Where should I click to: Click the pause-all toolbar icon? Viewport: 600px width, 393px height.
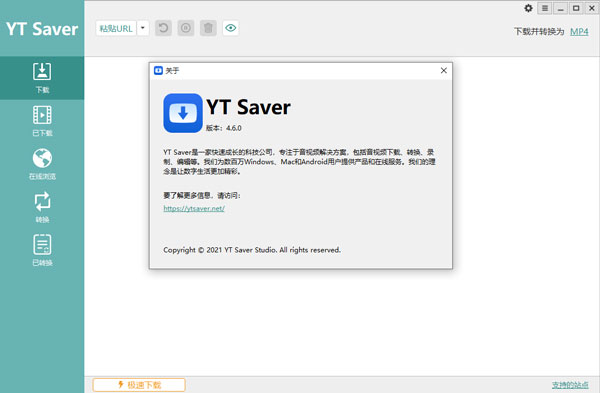point(186,28)
